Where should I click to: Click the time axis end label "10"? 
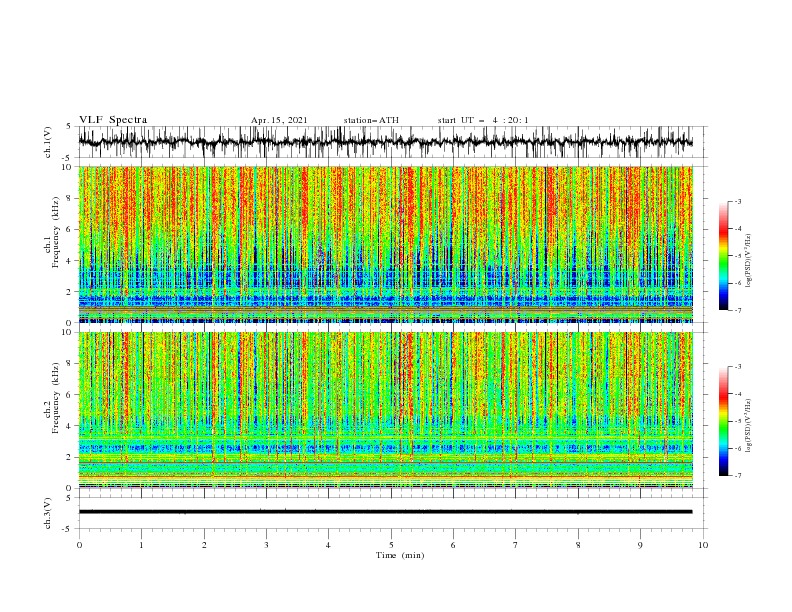(703, 545)
